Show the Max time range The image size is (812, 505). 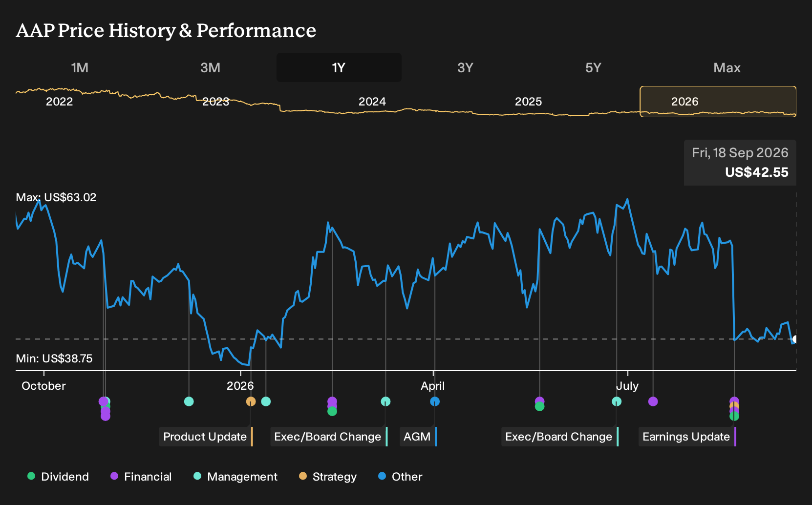(727, 67)
